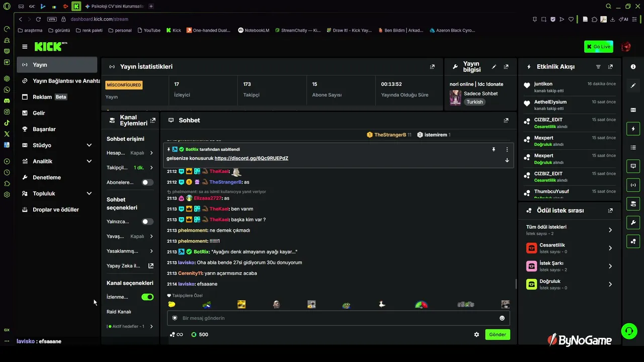Disable the İzlenme channel option switch
This screenshot has width=644, height=362.
pos(147,297)
